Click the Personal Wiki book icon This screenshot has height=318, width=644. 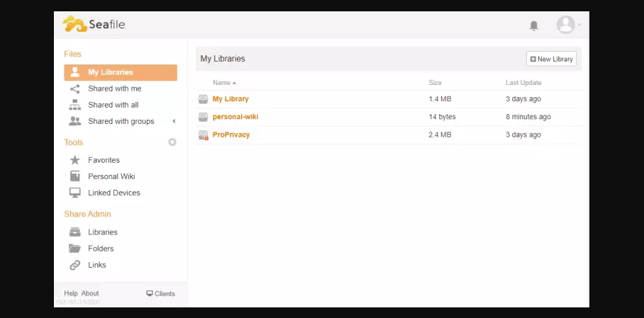pyautogui.click(x=74, y=176)
